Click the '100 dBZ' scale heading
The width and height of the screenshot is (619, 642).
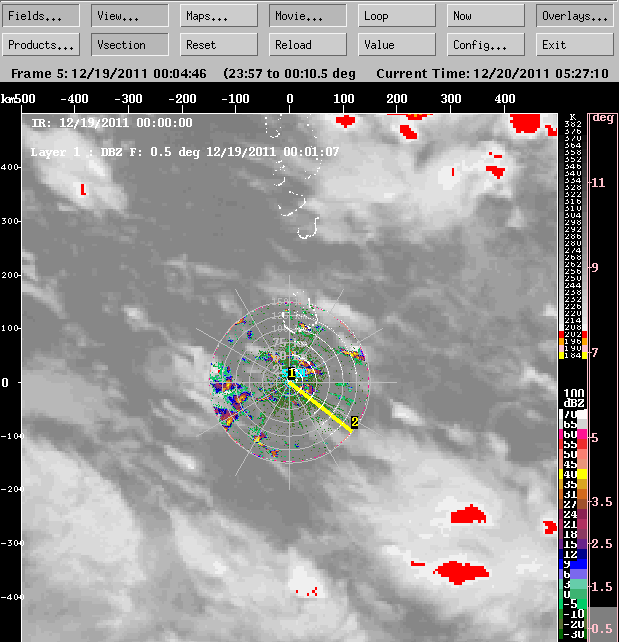574,398
